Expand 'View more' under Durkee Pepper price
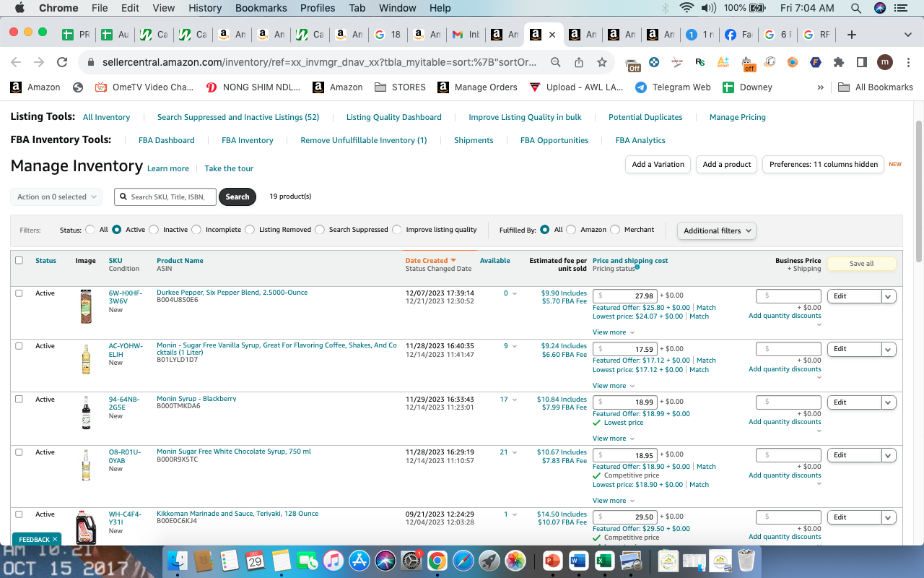 tap(614, 332)
